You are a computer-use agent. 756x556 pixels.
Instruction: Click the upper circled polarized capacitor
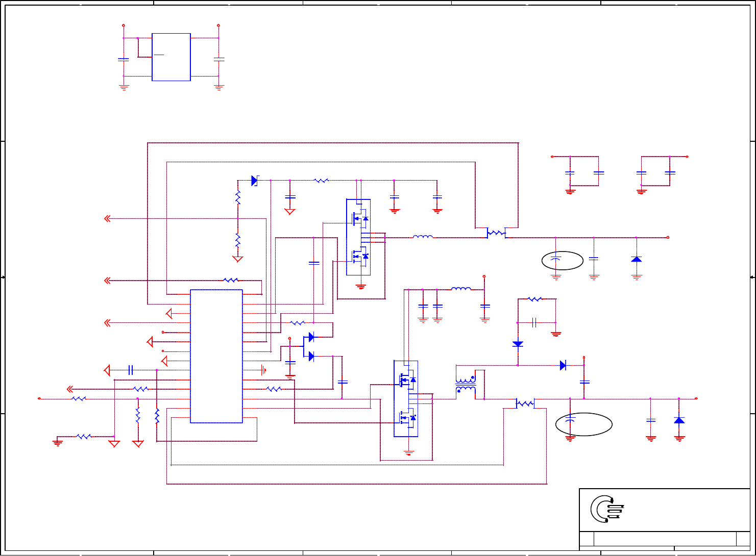[x=562, y=261]
